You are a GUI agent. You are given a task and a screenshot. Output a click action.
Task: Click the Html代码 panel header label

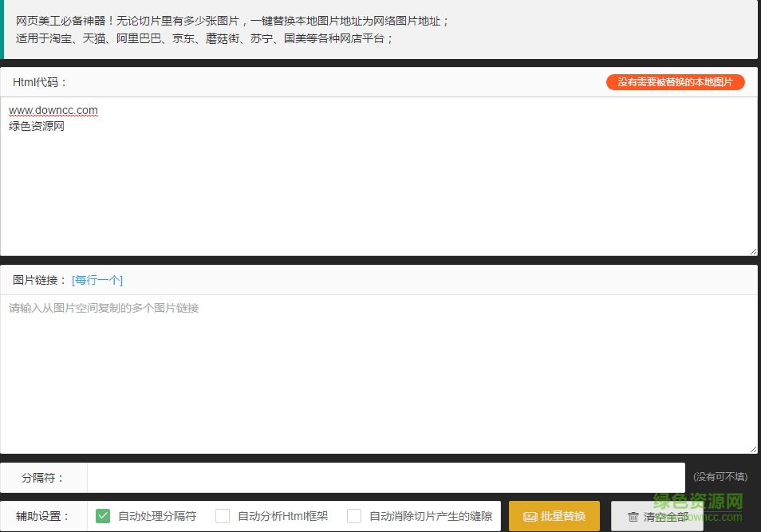tap(41, 82)
